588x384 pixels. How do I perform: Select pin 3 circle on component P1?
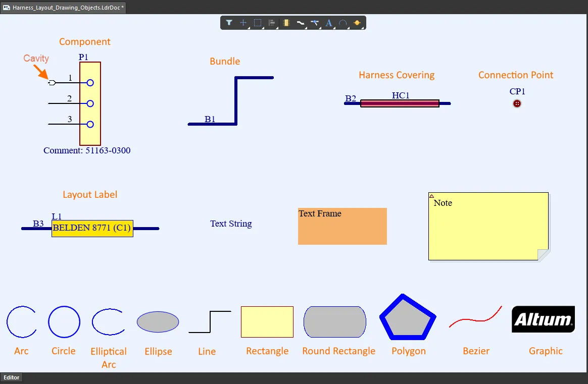(x=90, y=124)
